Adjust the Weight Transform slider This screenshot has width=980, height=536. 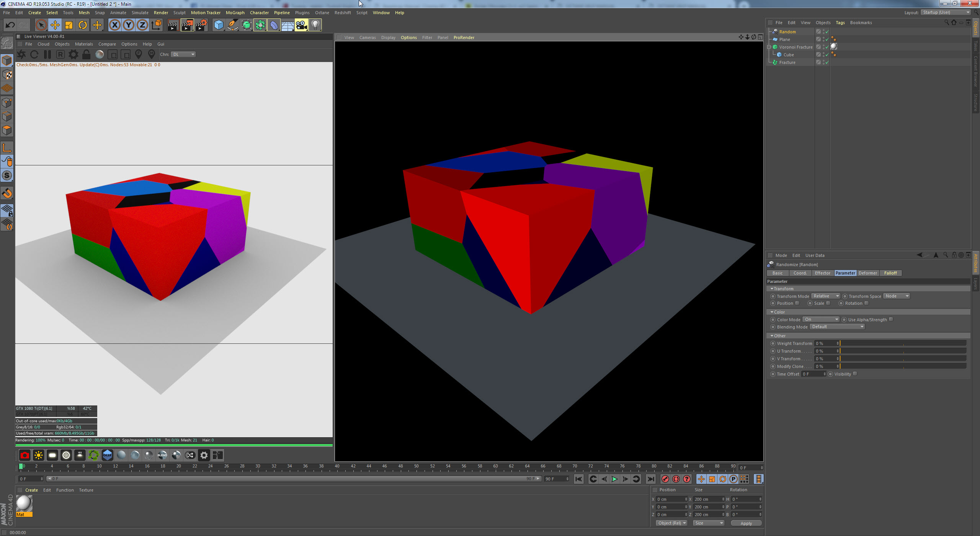tap(903, 343)
